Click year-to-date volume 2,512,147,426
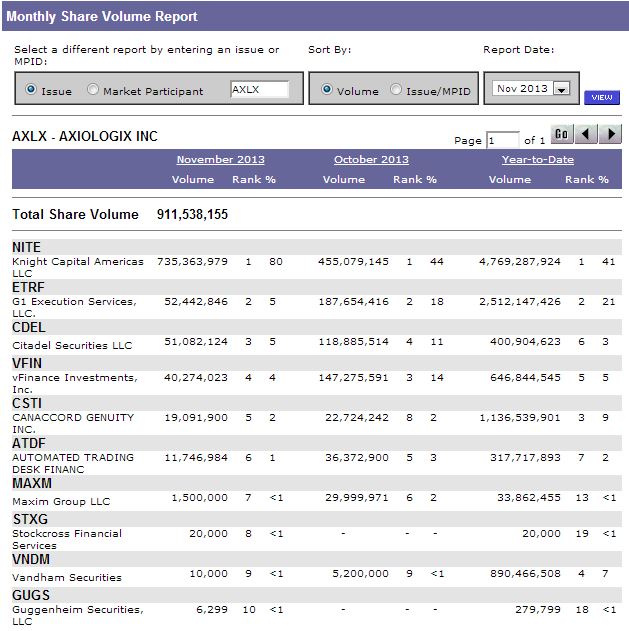629x631 pixels. [520, 301]
